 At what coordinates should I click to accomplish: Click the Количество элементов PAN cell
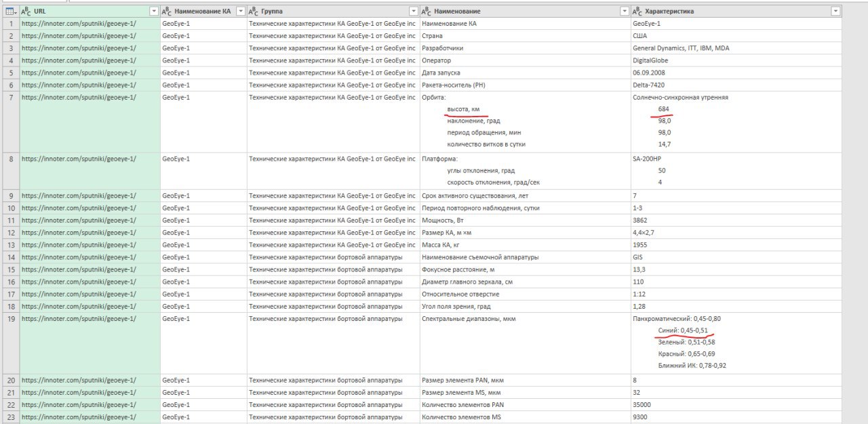(x=524, y=404)
